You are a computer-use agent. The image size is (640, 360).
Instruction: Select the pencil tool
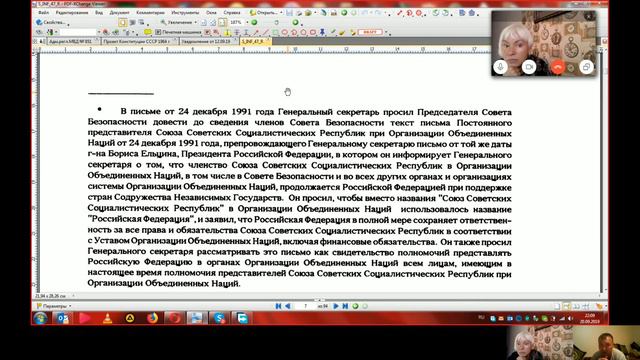[x=333, y=31]
